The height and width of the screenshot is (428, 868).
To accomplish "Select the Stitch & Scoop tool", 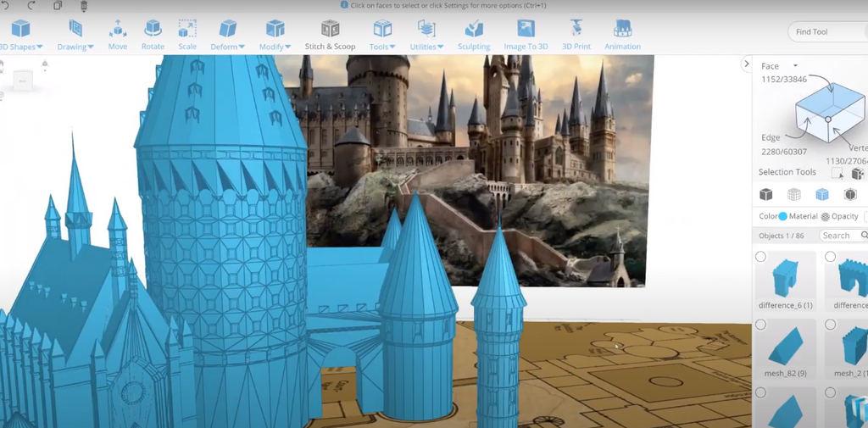I will (x=330, y=36).
